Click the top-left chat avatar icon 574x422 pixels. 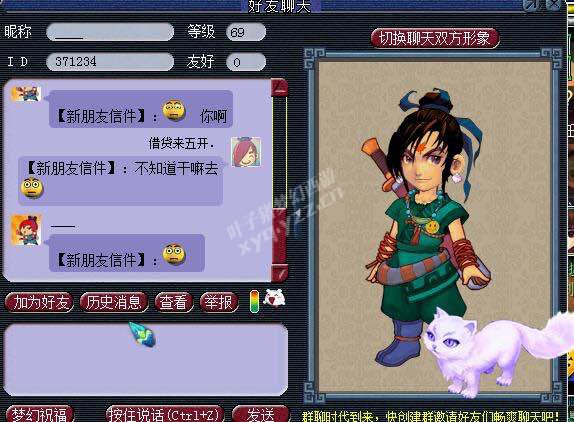(x=26, y=94)
